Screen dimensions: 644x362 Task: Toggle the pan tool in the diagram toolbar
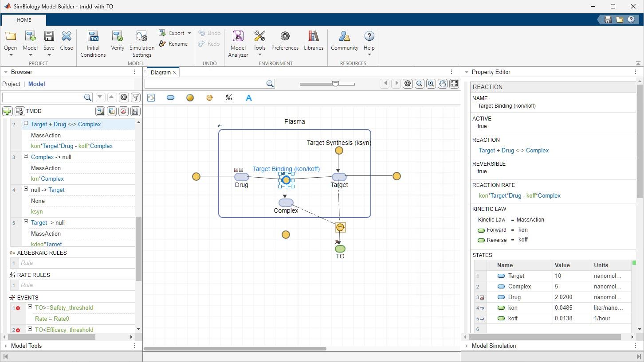442,83
